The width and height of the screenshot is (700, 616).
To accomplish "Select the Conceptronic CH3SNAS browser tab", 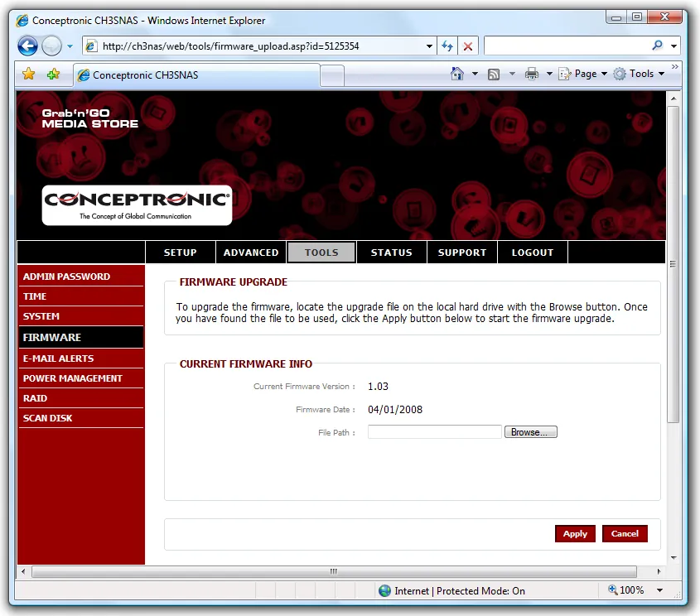I will click(196, 75).
